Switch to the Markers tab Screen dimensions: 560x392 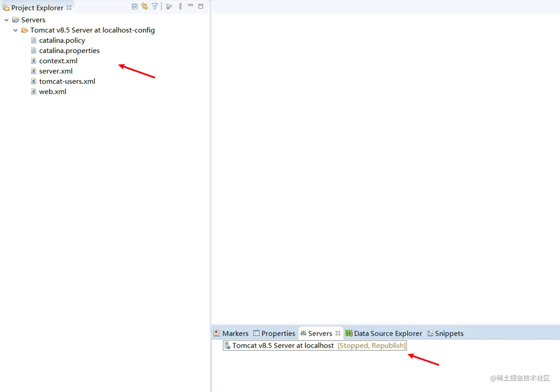point(231,333)
